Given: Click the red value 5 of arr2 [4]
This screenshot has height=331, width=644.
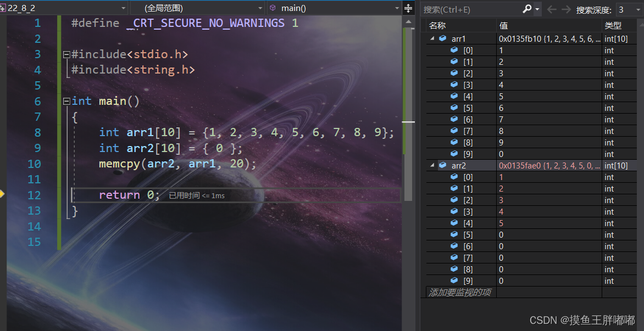Looking at the screenshot, I should [x=501, y=223].
